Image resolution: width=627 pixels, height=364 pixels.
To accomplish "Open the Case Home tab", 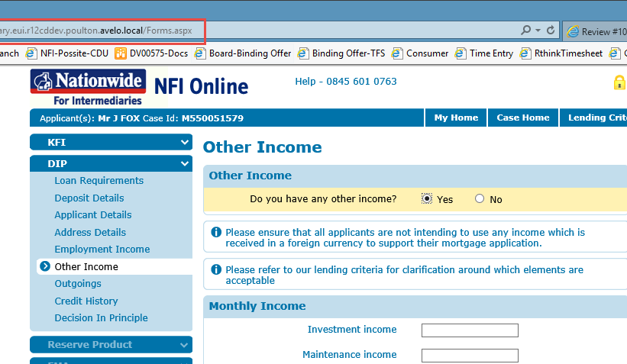I will 523,118.
